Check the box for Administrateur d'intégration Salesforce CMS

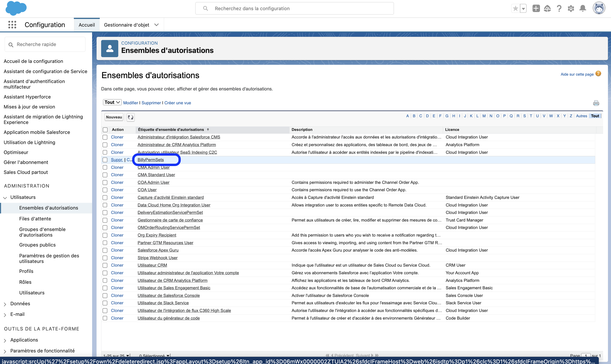pyautogui.click(x=105, y=137)
